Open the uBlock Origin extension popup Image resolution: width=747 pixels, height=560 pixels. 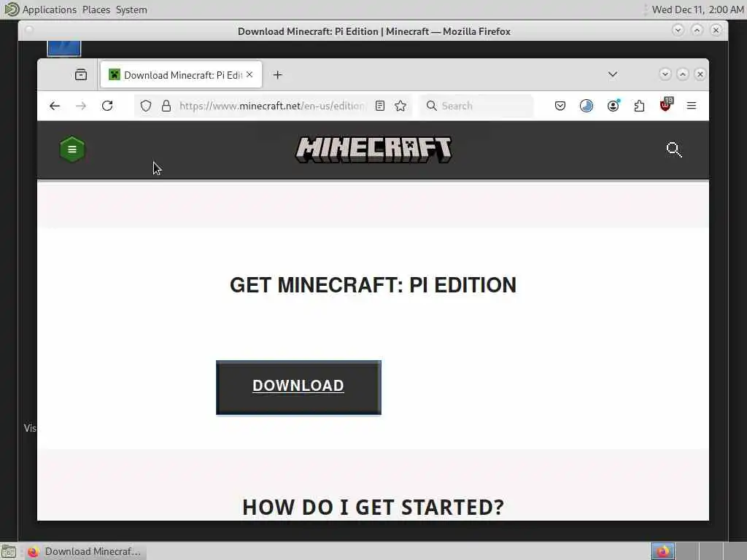(x=665, y=105)
